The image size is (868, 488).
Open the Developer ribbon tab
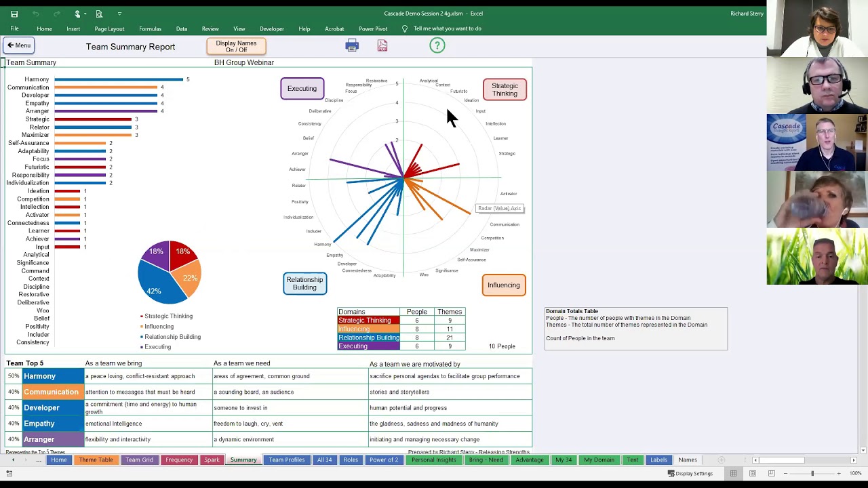[x=272, y=28]
